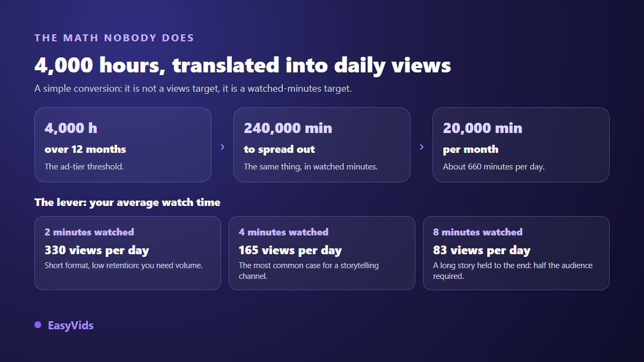Click the purple dot beside EasyVids
This screenshot has height=362, width=644.
pyautogui.click(x=38, y=325)
